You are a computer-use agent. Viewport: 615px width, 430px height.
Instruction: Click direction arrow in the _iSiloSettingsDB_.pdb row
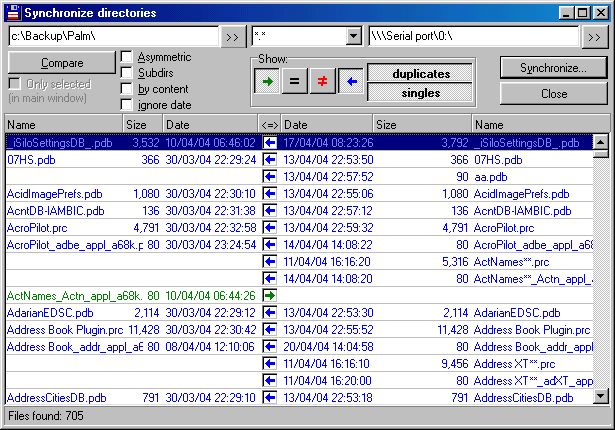point(270,142)
